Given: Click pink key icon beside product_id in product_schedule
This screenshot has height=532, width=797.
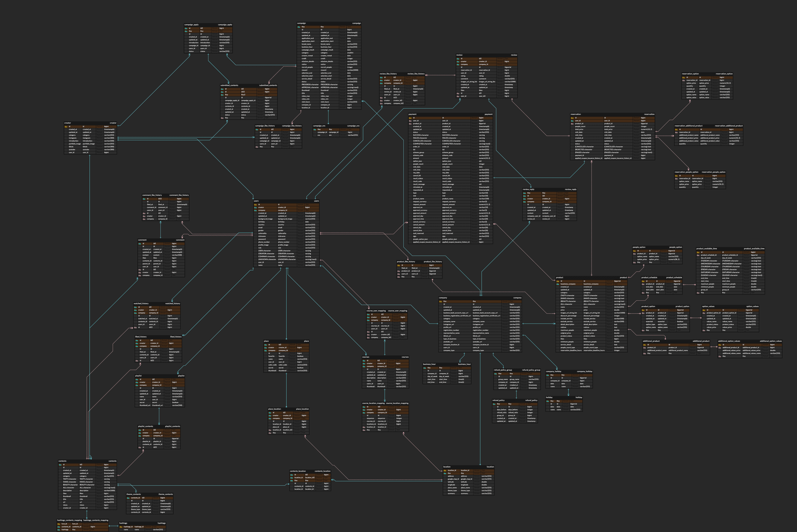Looking at the screenshot, I should [643, 284].
